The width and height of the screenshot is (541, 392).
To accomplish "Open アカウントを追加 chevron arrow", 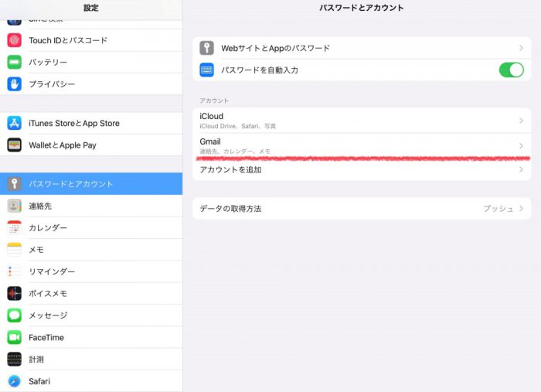I will (522, 169).
